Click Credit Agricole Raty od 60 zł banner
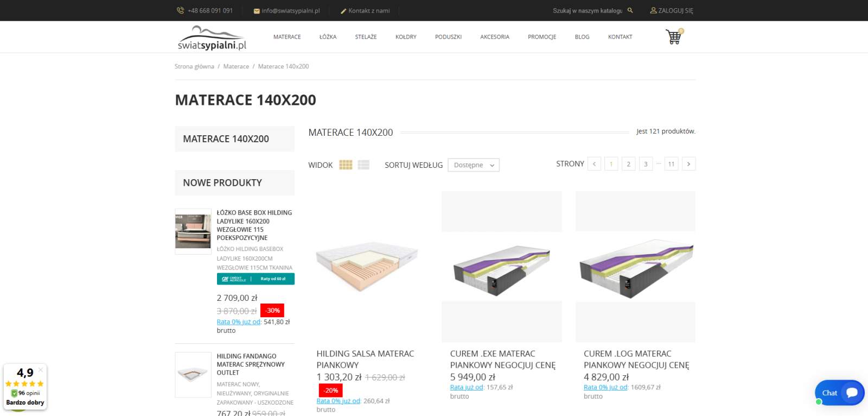The height and width of the screenshot is (416, 868). pyautogui.click(x=256, y=279)
